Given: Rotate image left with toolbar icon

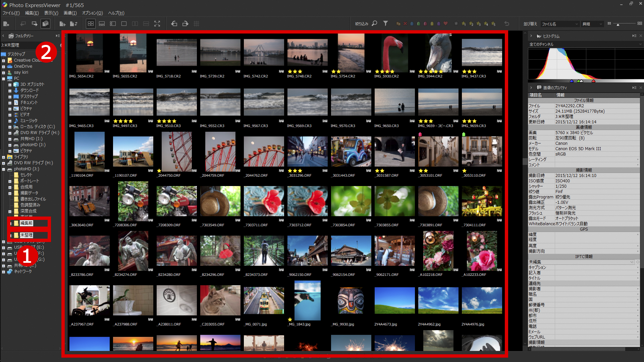Looking at the screenshot, I should tap(174, 24).
